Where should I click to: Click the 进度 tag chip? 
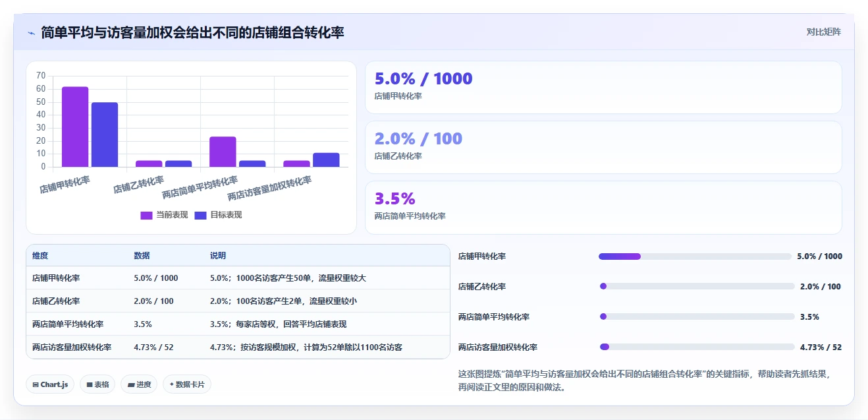[139, 384]
